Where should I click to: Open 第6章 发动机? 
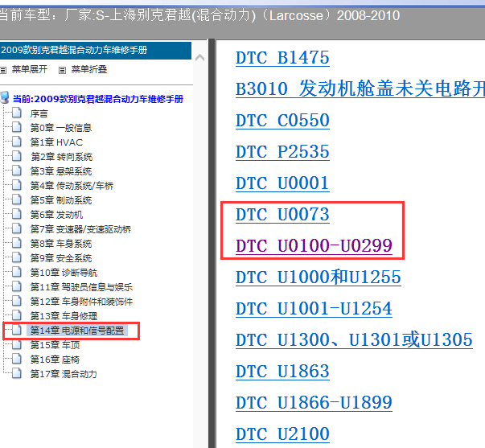pos(56,215)
